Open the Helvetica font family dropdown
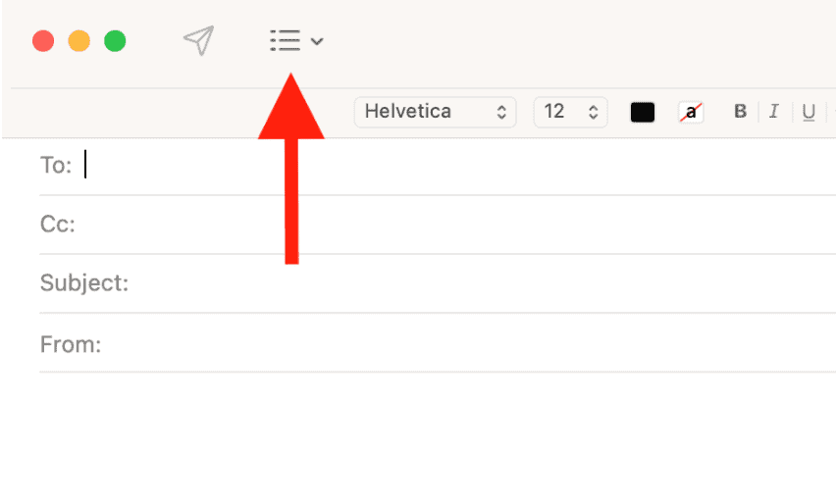This screenshot has height=504, width=836. pyautogui.click(x=435, y=112)
